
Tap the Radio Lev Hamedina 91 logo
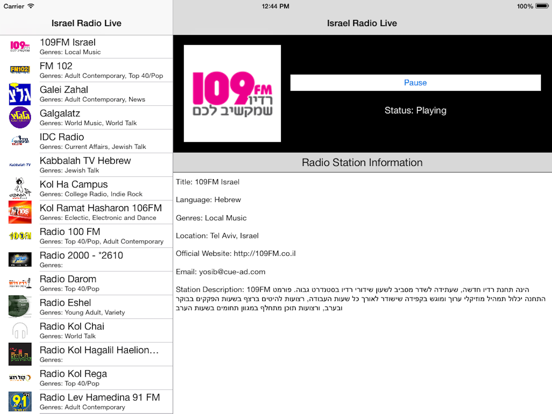click(x=20, y=401)
